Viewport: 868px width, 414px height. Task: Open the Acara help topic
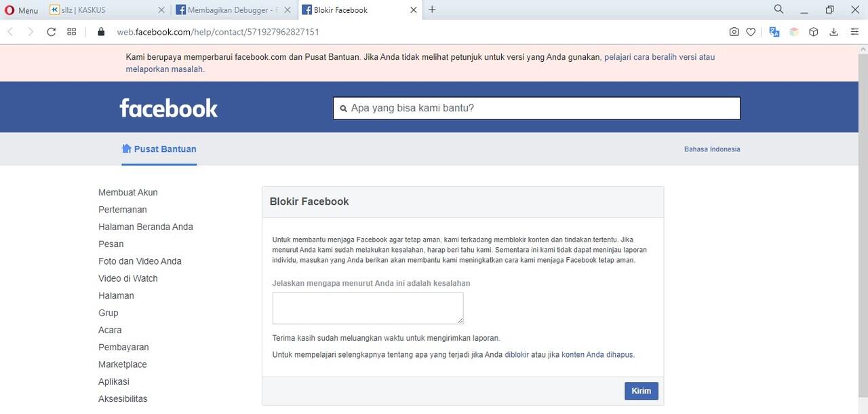pyautogui.click(x=110, y=330)
